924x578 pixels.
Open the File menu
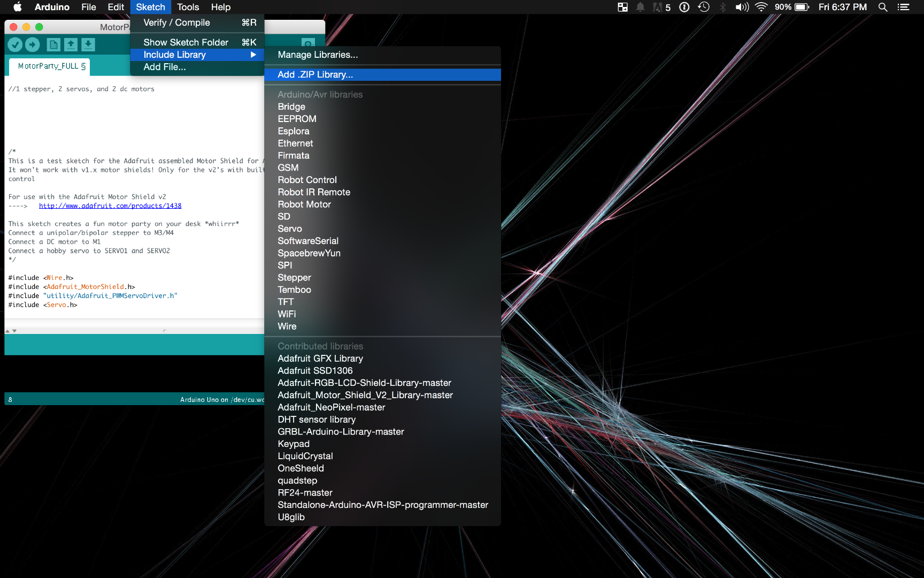(89, 7)
